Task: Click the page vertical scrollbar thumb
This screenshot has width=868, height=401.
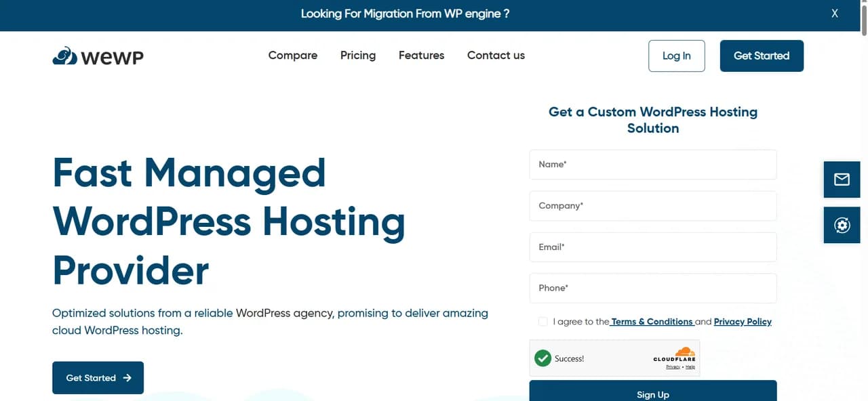Action: click(x=864, y=20)
